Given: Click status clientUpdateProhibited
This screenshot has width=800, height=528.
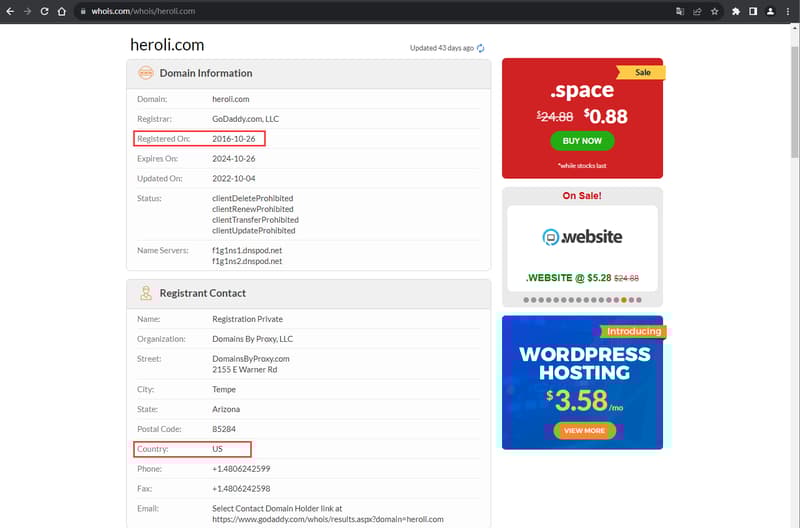Looking at the screenshot, I should (x=254, y=230).
